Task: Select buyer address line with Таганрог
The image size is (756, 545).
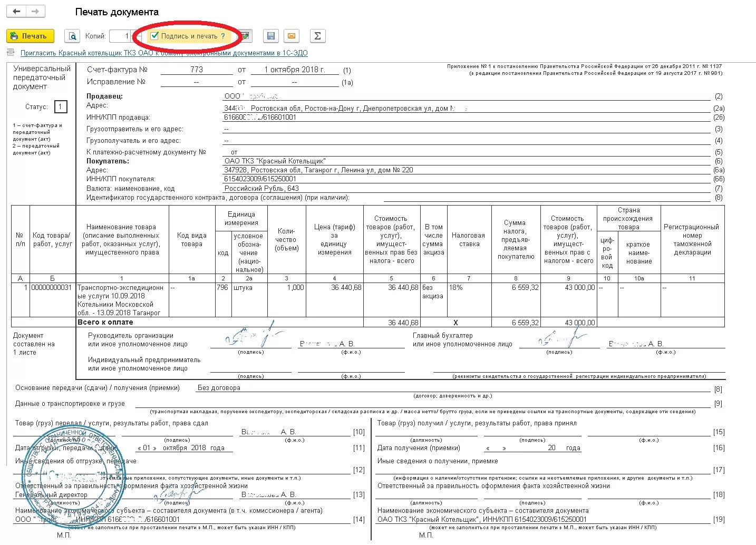Action: (319, 170)
